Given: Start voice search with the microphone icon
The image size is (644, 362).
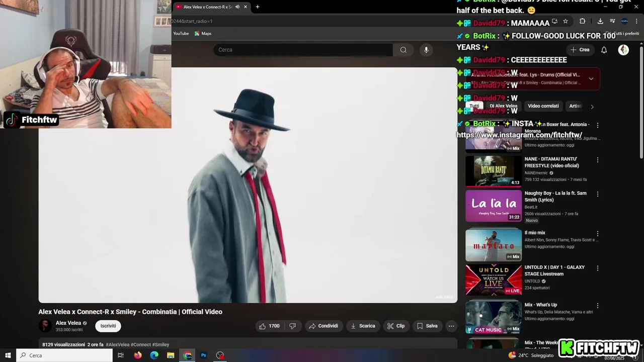Looking at the screenshot, I should tap(426, 50).
